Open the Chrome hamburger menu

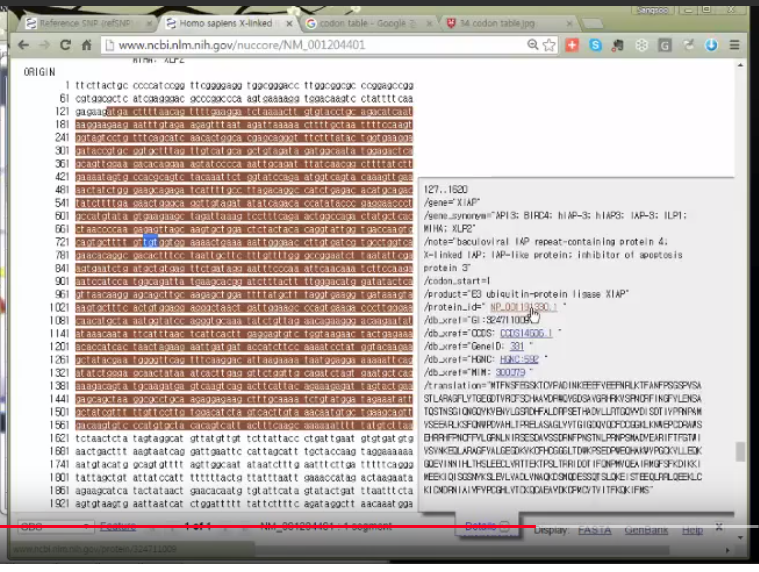pyautogui.click(x=734, y=45)
